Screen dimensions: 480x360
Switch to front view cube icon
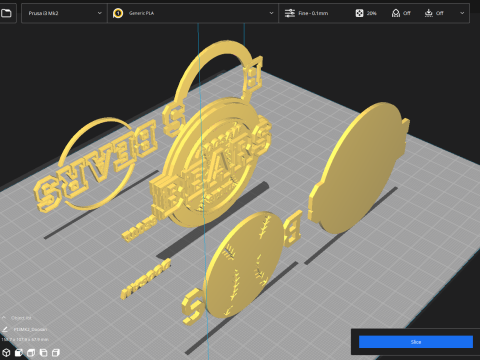click(x=19, y=352)
